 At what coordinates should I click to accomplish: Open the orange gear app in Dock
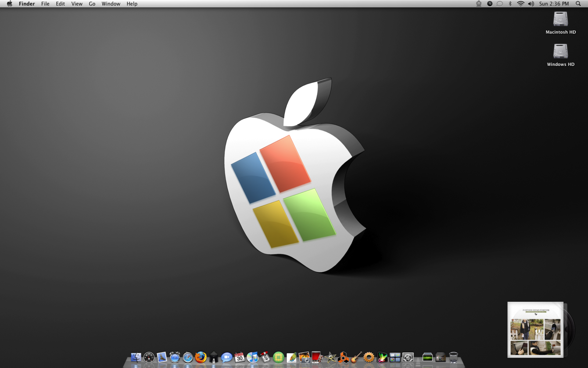pyautogui.click(x=369, y=357)
